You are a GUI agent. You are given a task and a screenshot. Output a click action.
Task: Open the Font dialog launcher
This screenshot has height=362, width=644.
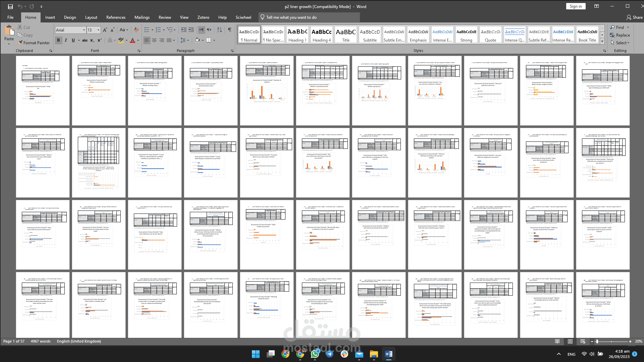139,51
